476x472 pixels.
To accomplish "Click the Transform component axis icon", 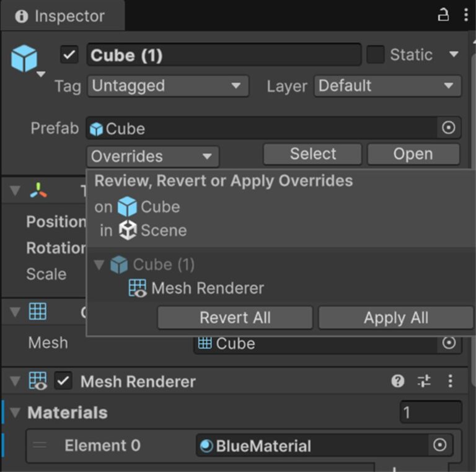I will tap(38, 191).
